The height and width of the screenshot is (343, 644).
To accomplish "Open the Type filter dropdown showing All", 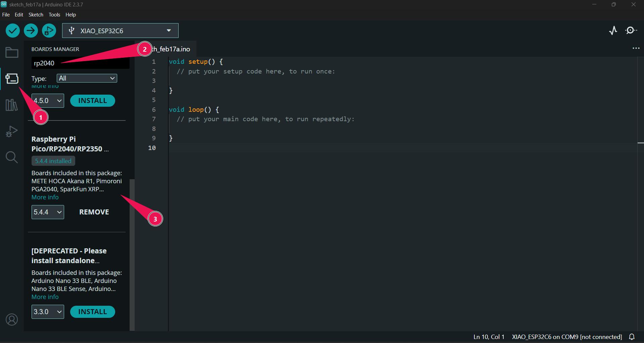I will [87, 78].
